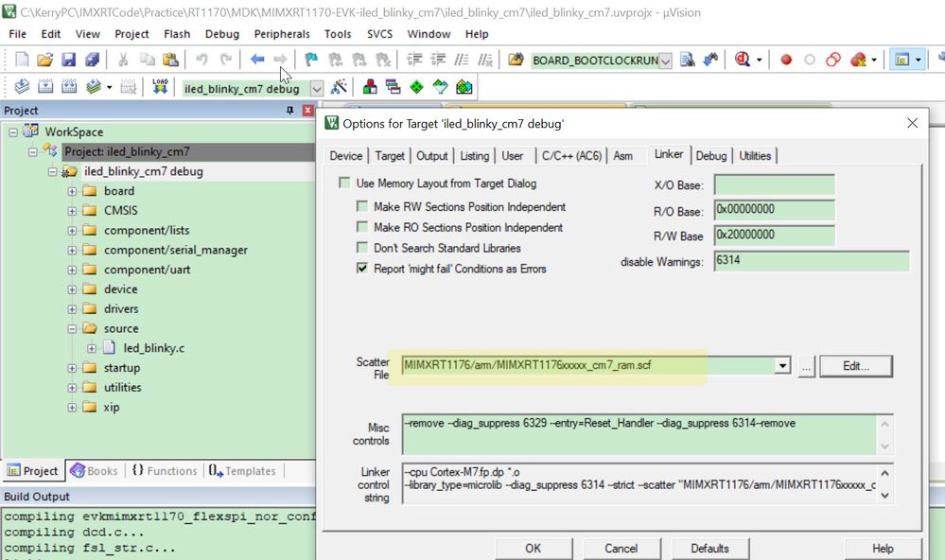Open Manage Project Items icon with colored blocks
This screenshot has width=945, height=560.
tap(370, 87)
